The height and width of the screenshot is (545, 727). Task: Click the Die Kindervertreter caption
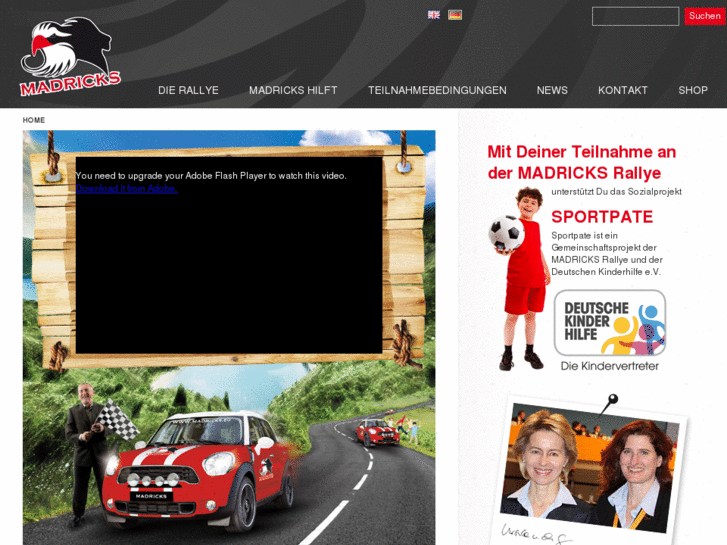[610, 366]
